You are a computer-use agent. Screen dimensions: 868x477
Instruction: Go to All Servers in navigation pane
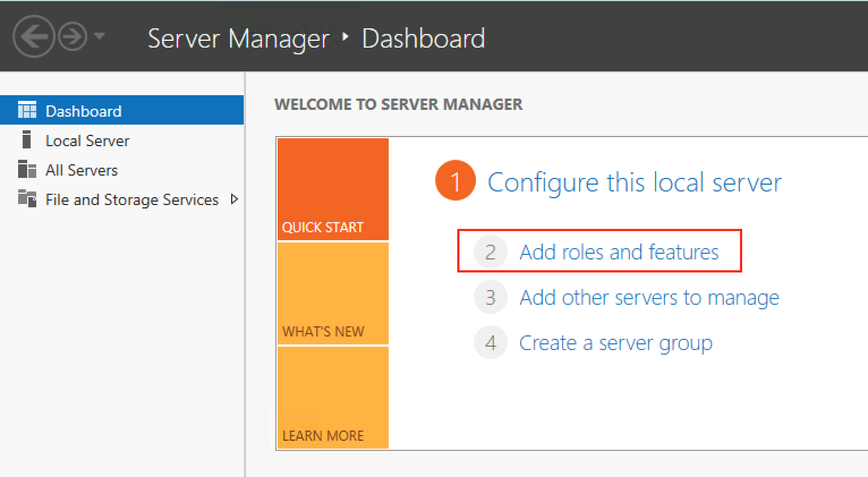click(x=122, y=170)
